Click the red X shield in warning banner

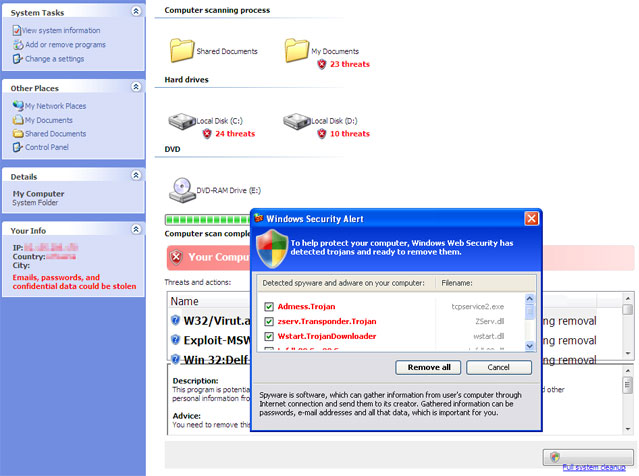coord(176,257)
